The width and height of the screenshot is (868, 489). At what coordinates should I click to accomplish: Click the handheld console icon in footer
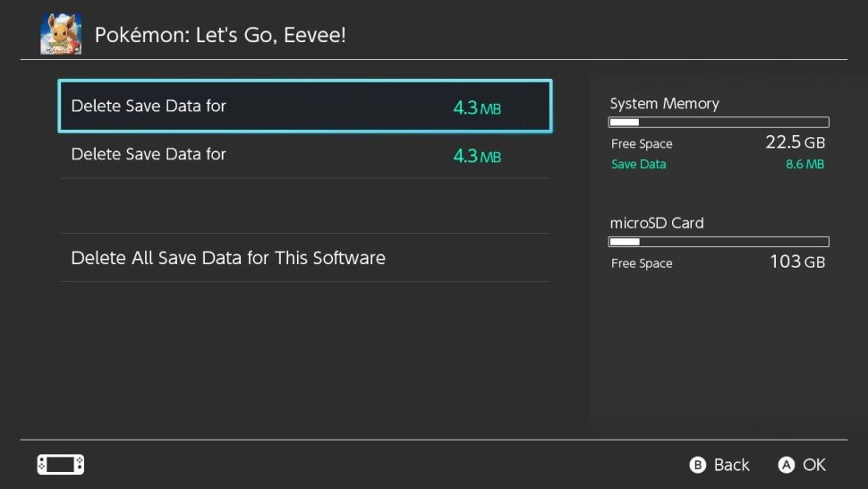[x=61, y=464]
